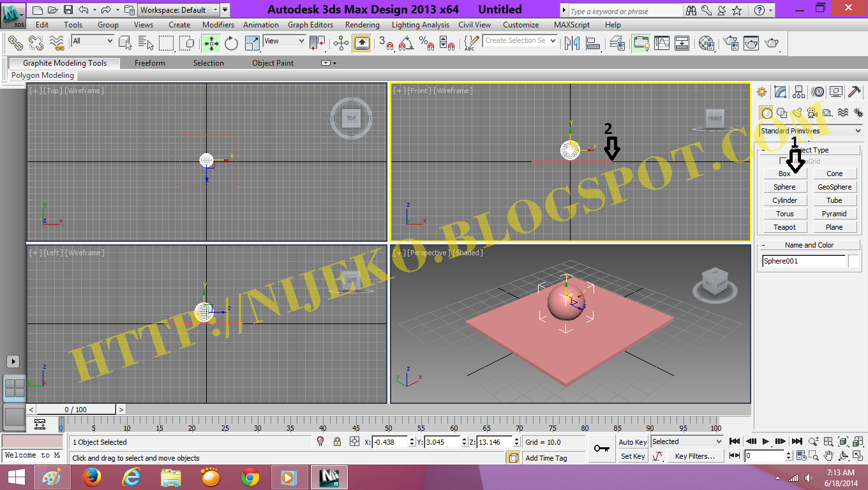868x490 pixels.
Task: Open the Curve Editor
Action: [662, 43]
